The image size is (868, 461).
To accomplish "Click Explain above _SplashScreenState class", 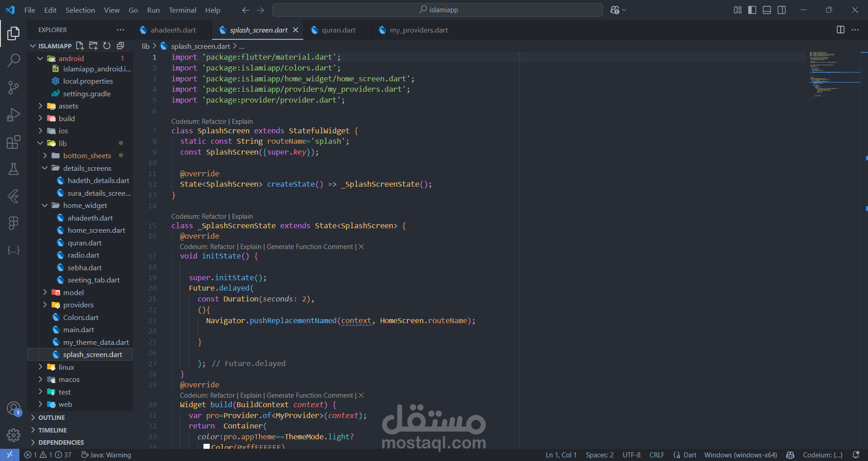I will 242,216.
